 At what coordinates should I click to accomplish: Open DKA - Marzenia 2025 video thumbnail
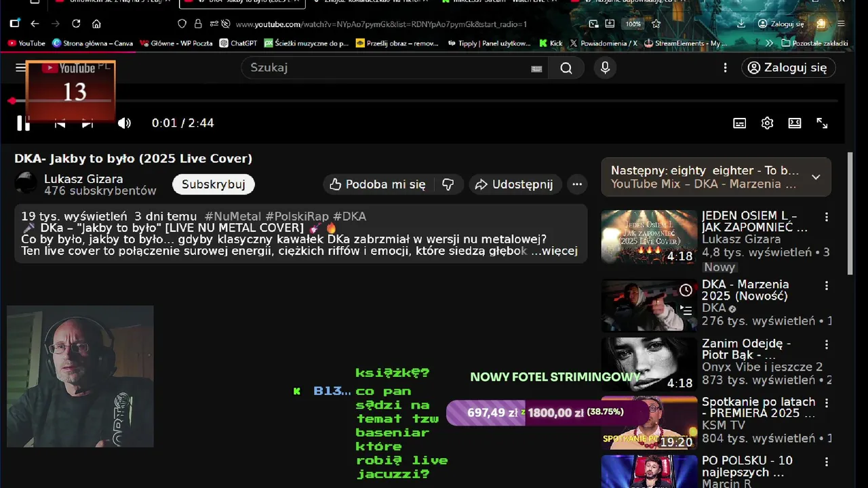pos(649,305)
